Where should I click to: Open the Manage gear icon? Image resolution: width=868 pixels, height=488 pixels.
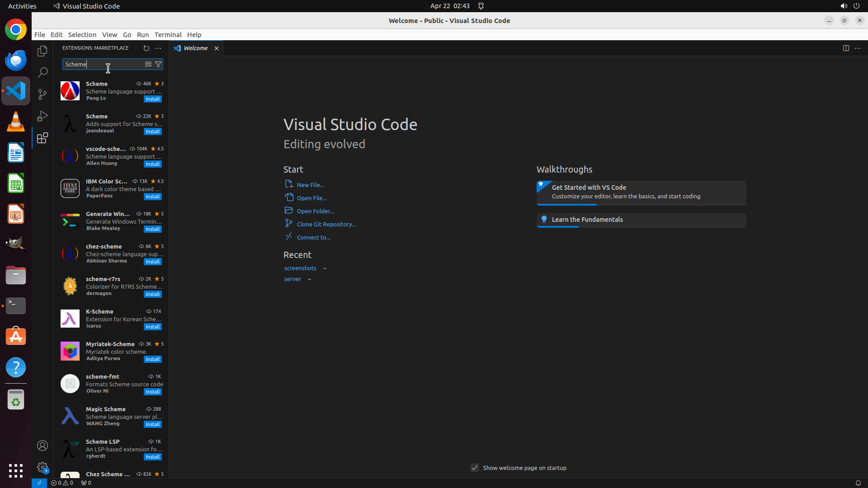(42, 467)
